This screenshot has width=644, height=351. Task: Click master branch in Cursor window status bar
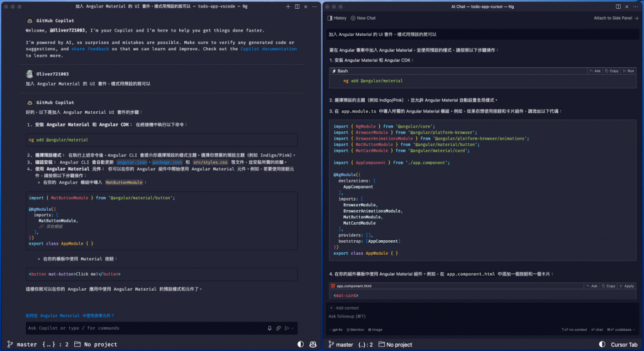click(x=341, y=345)
